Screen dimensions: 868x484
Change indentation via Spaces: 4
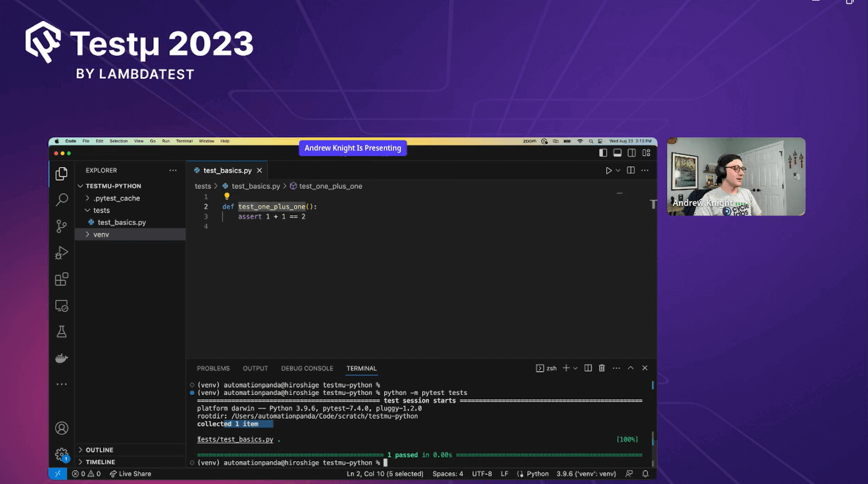(x=448, y=474)
